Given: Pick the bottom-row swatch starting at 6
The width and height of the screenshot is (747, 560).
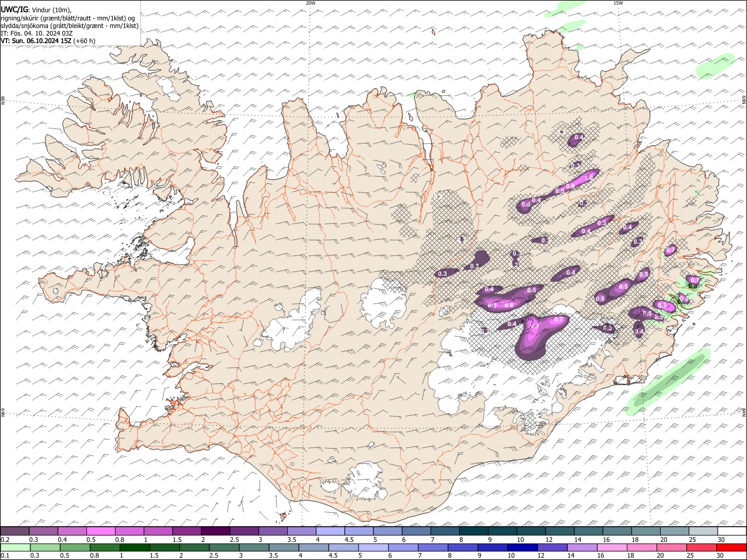Looking at the screenshot, I should click(403, 547).
